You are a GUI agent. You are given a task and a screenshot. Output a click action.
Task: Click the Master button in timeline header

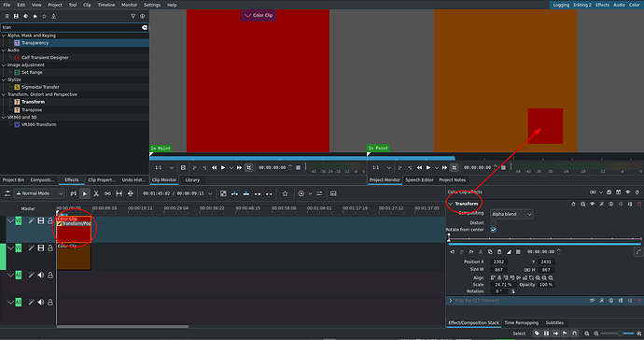28,209
